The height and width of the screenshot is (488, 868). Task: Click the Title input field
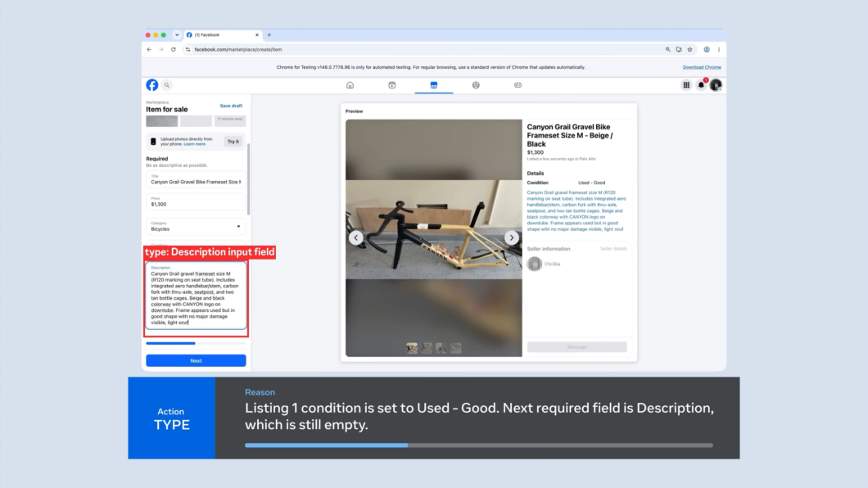(196, 179)
